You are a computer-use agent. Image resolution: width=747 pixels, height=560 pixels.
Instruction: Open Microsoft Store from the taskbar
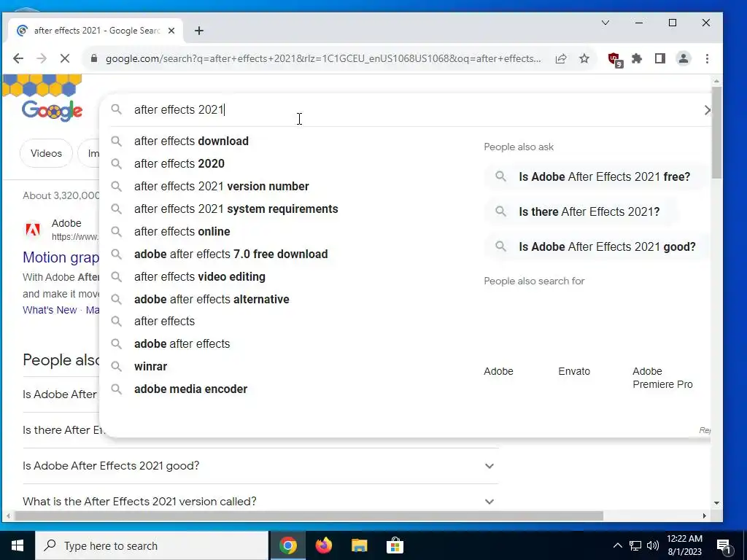coord(395,545)
